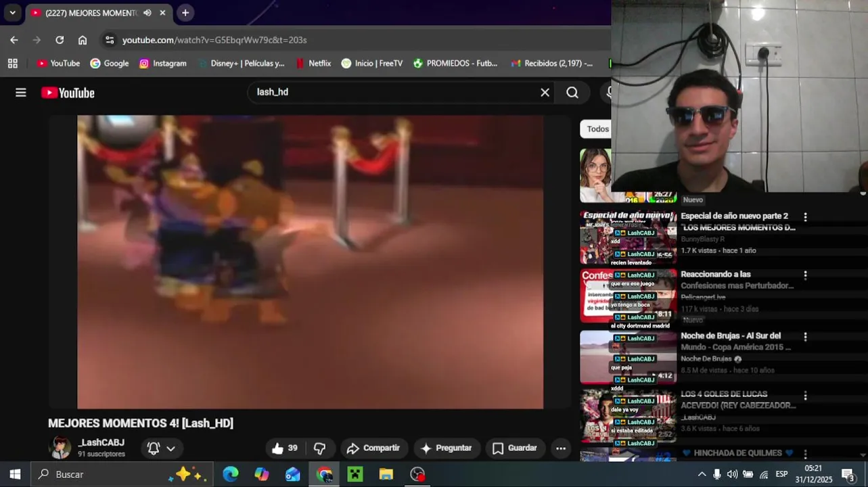The height and width of the screenshot is (487, 868).
Task: Clear the lash_hd search text
Action: 545,93
